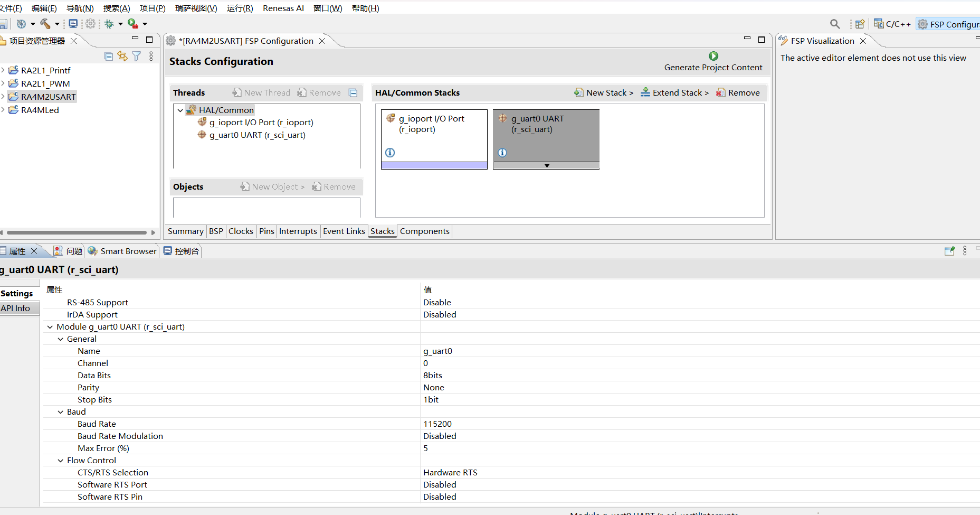The height and width of the screenshot is (515, 980).
Task: Click the gray gear toolbar icon
Action: click(90, 24)
